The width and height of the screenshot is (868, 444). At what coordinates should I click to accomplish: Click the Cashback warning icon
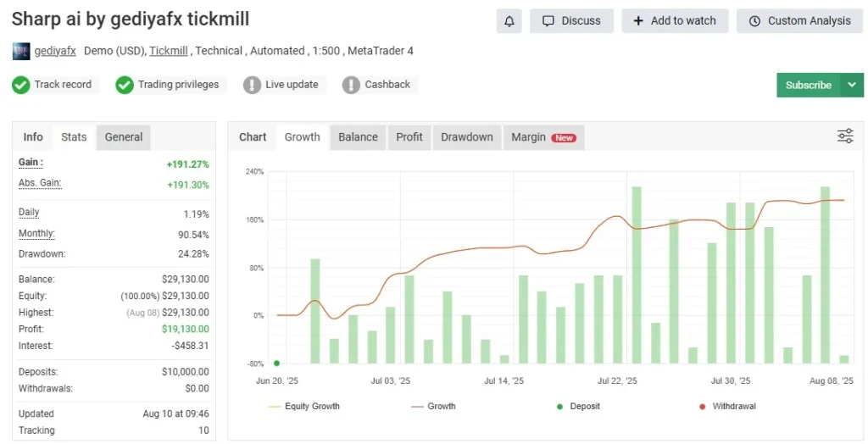351,85
